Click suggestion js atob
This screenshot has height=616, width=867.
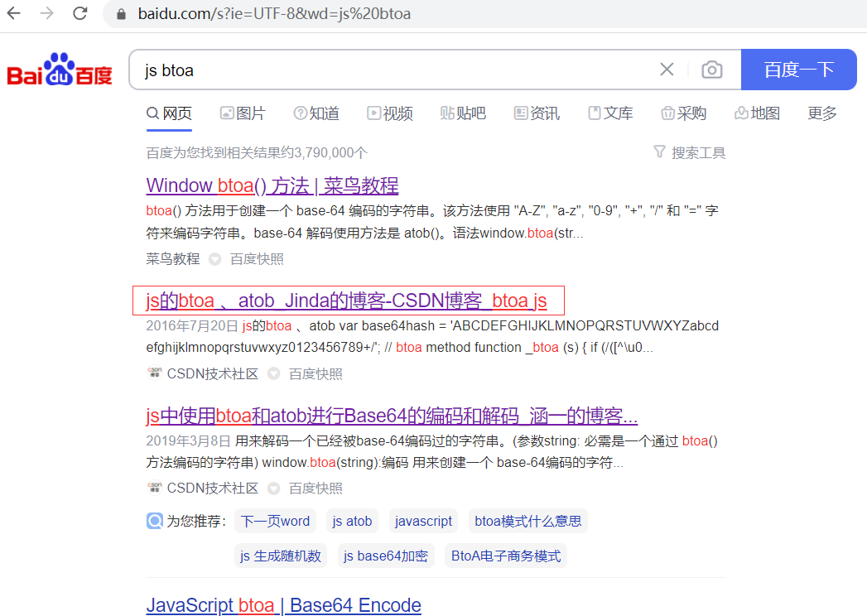tap(352, 521)
